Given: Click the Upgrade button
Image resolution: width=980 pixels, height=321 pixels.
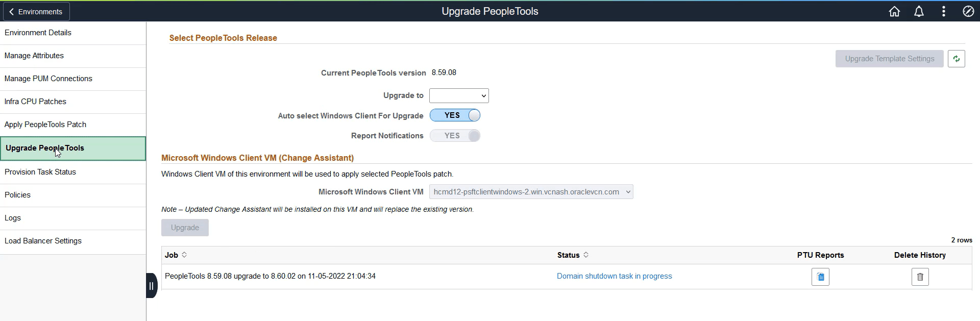Looking at the screenshot, I should coord(185,228).
